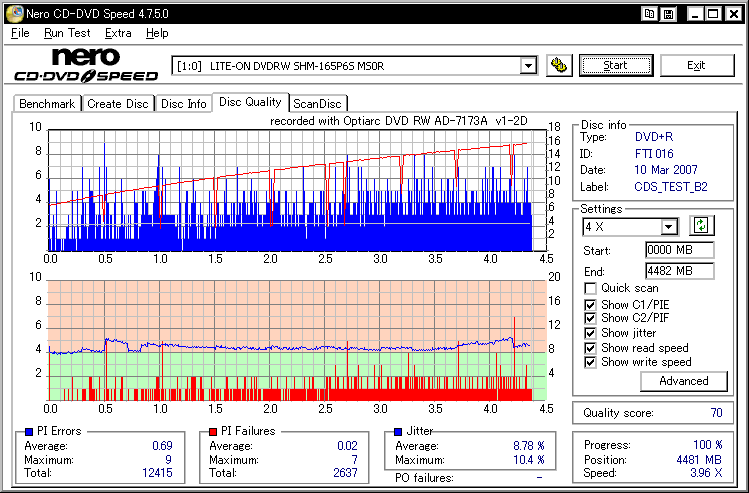Viewport: 749px width, 493px height.
Task: Disable Show write speed checkbox
Action: pos(591,362)
